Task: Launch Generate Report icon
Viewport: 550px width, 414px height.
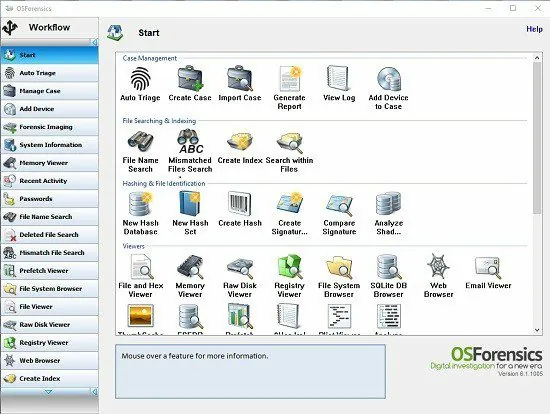Action: coord(289,79)
